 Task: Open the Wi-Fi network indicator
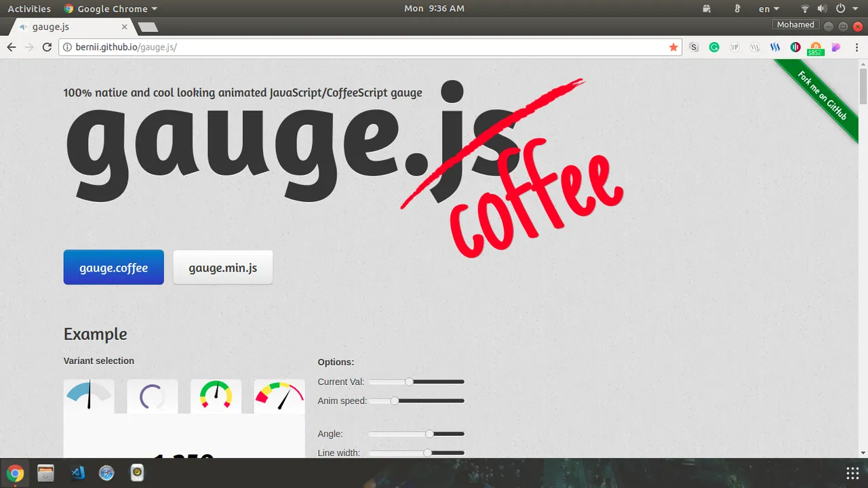(x=805, y=9)
